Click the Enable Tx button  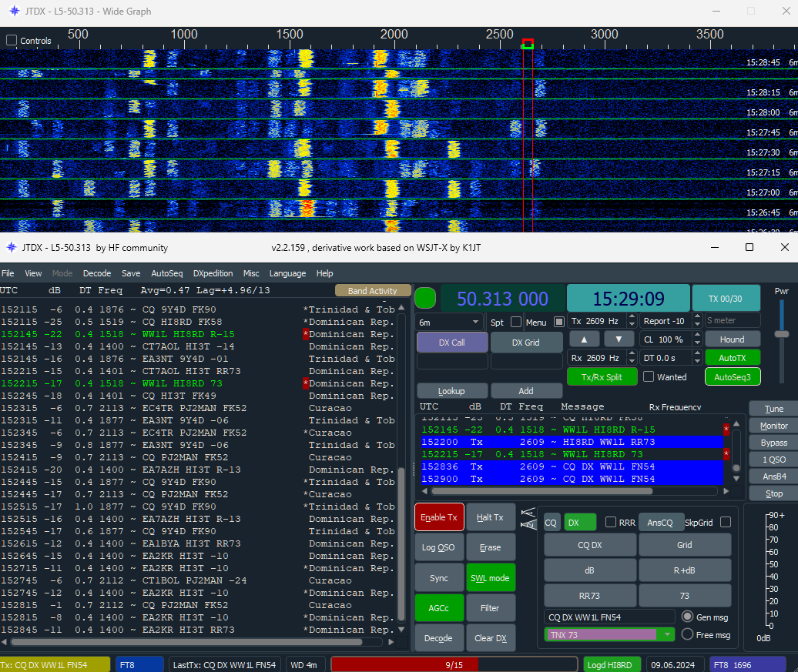pos(439,517)
